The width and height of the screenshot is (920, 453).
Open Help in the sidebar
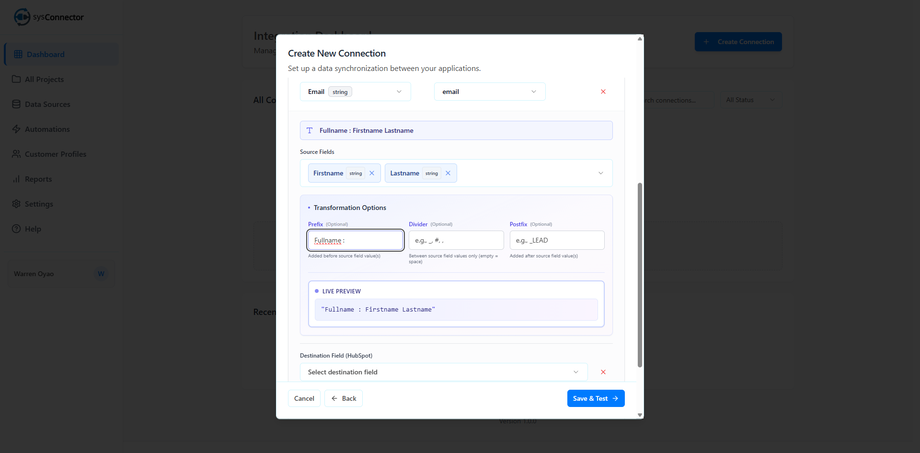click(x=61, y=229)
